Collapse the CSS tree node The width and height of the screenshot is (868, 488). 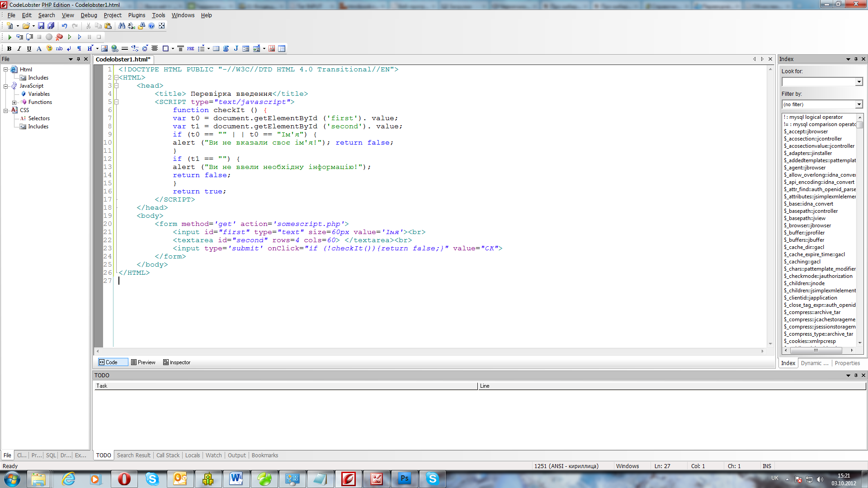pyautogui.click(x=6, y=110)
